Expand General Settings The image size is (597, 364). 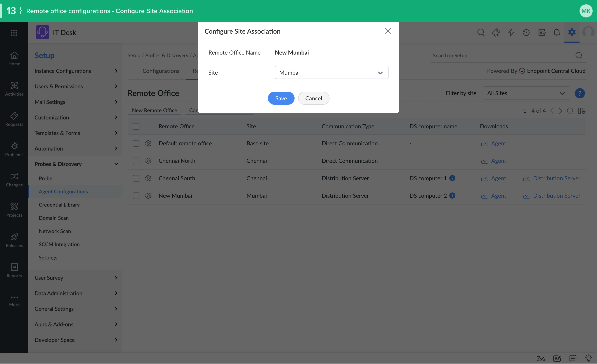[75, 309]
